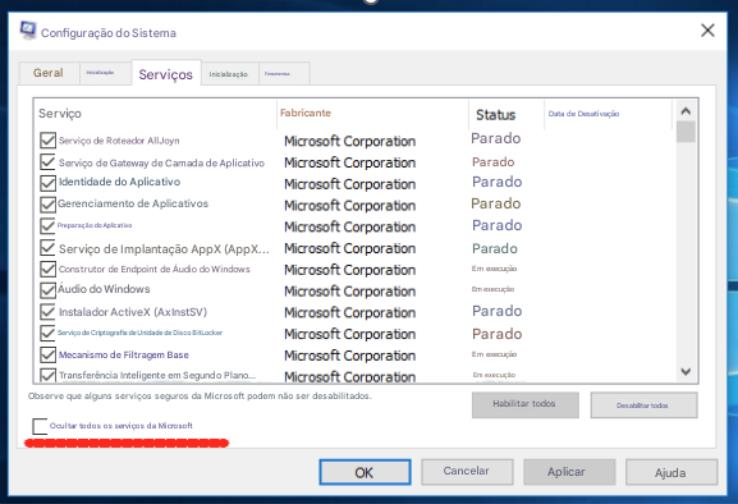Click Parado status of Identidade do Aplicativo
This screenshot has height=504, width=738.
pyautogui.click(x=497, y=182)
